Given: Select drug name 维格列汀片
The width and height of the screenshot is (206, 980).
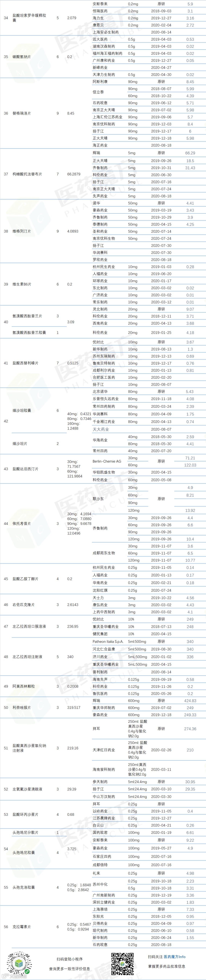Looking at the screenshot, I should point(22,231).
